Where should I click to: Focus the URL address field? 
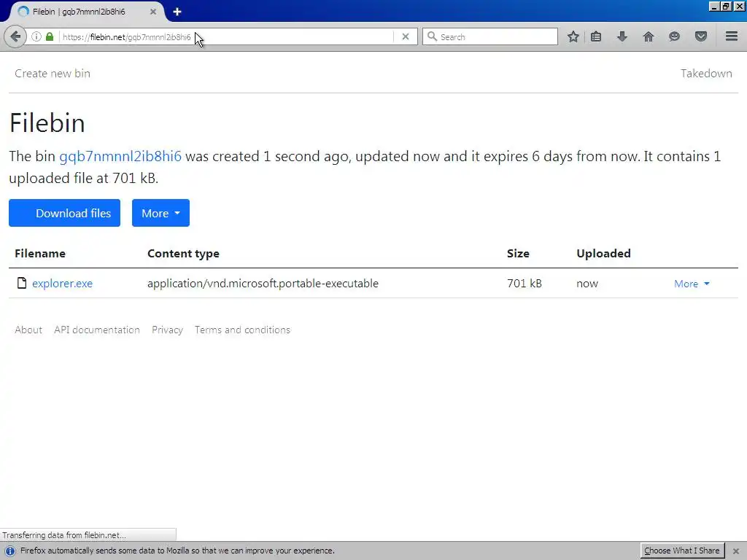(x=226, y=36)
